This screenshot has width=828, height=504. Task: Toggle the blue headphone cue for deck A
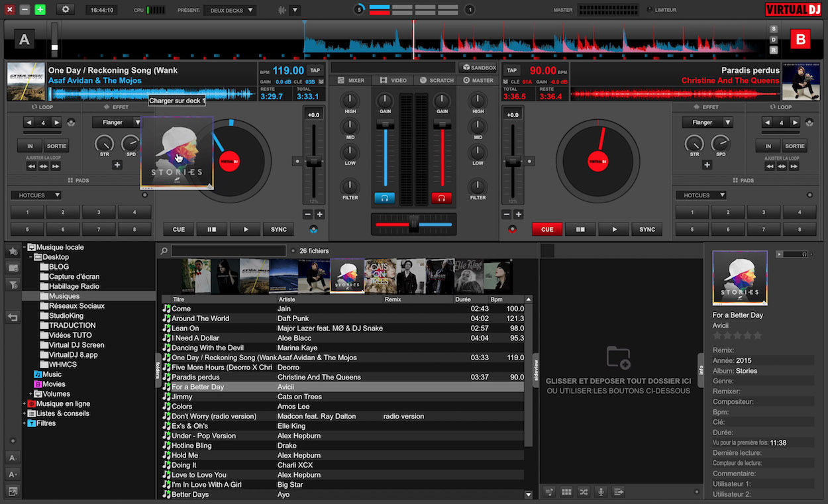384,197
